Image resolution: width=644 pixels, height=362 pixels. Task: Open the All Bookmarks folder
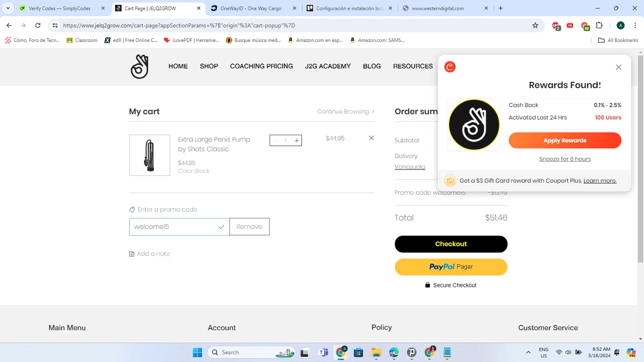tap(618, 40)
